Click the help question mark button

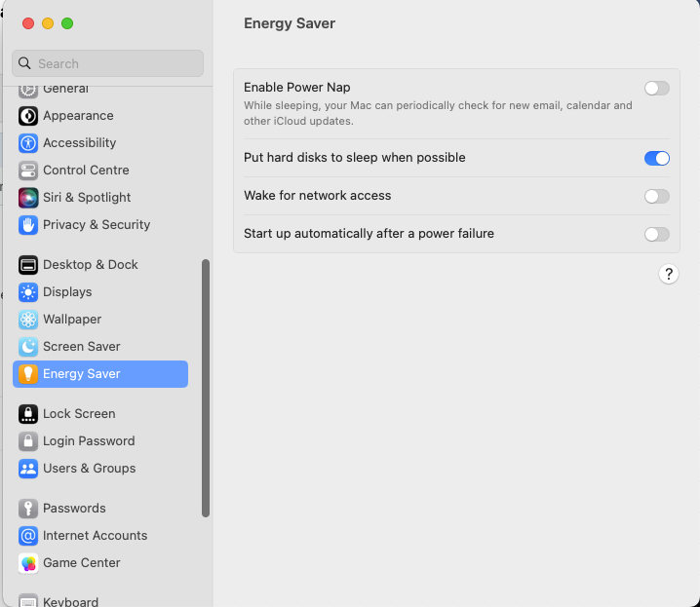pos(668,274)
